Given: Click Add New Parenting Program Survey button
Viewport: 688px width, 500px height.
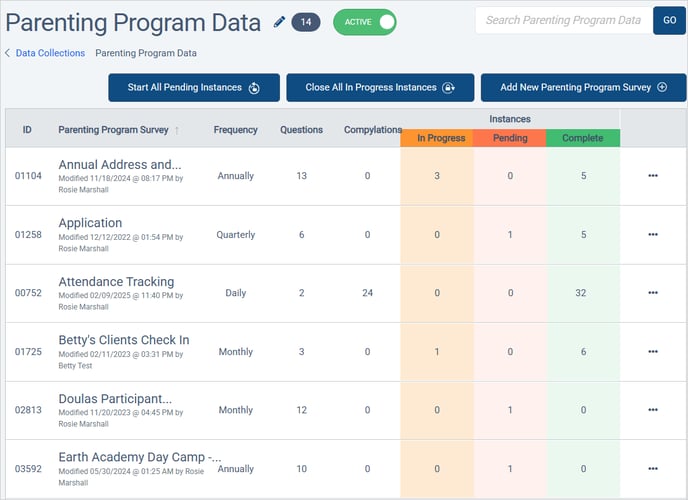Looking at the screenshot, I should (x=583, y=88).
